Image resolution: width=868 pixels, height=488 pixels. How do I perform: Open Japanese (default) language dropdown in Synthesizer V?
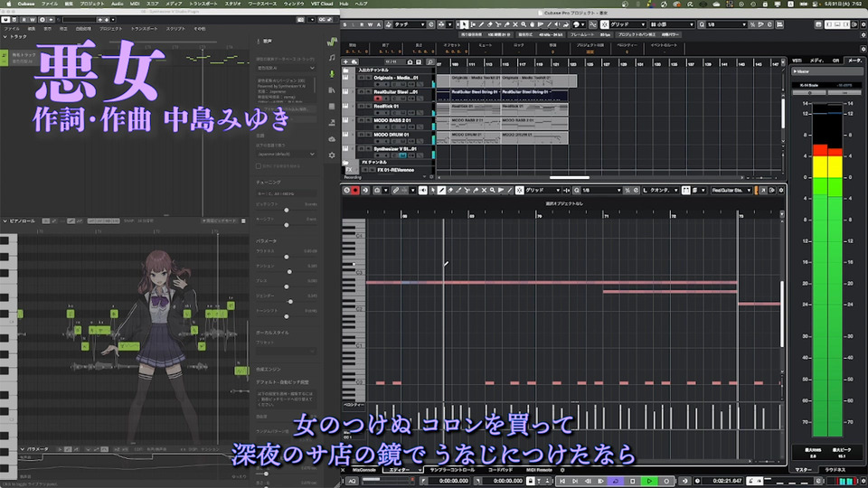[287, 155]
